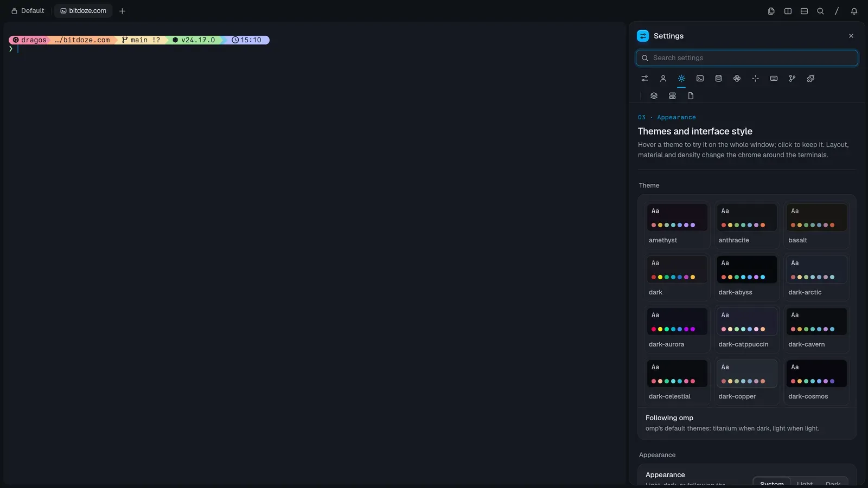Viewport: 868px width, 488px height.
Task: Select the bitdoze.com terminal tab
Action: point(83,11)
